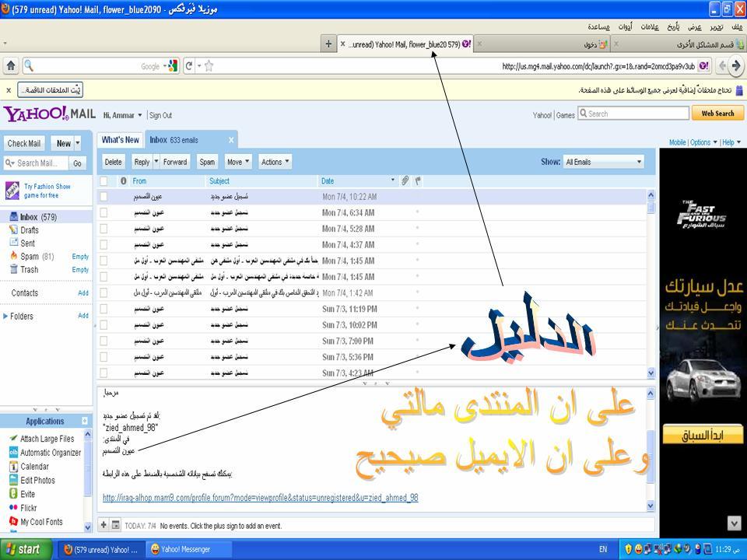
Task: Click the reload page arrow icon
Action: coord(189,65)
